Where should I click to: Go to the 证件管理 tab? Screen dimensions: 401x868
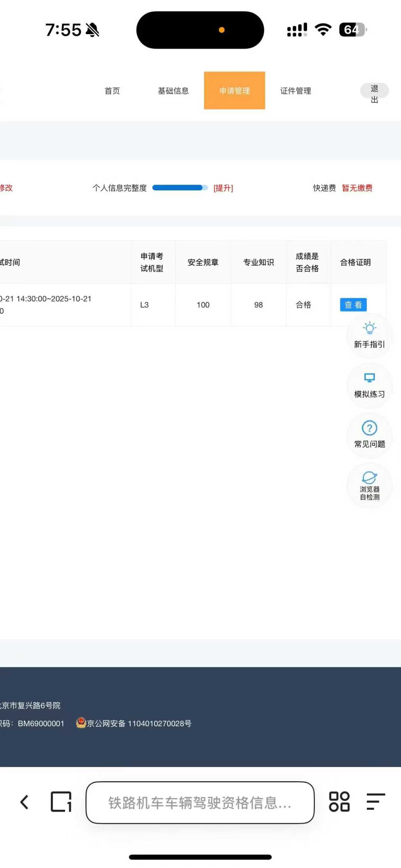296,91
